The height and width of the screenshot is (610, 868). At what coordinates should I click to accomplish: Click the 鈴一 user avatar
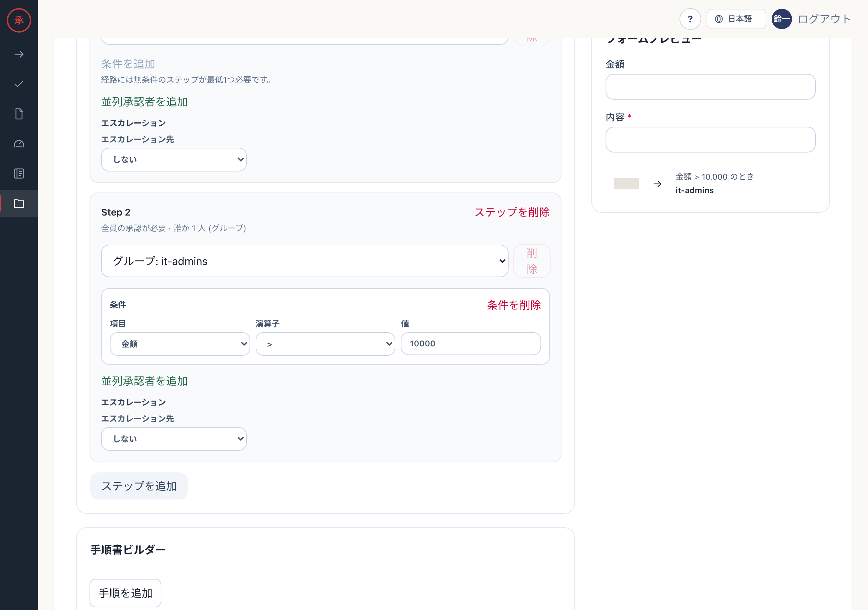(782, 19)
